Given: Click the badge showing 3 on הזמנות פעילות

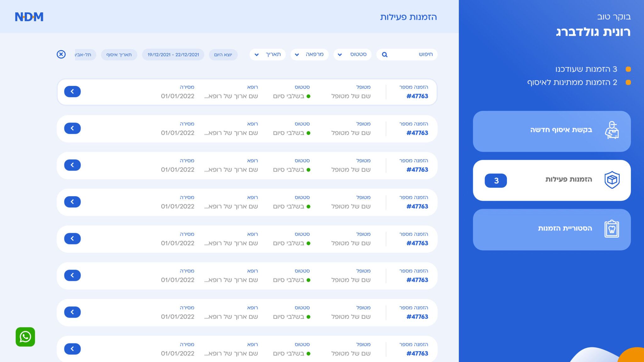Looking at the screenshot, I should pyautogui.click(x=496, y=181).
